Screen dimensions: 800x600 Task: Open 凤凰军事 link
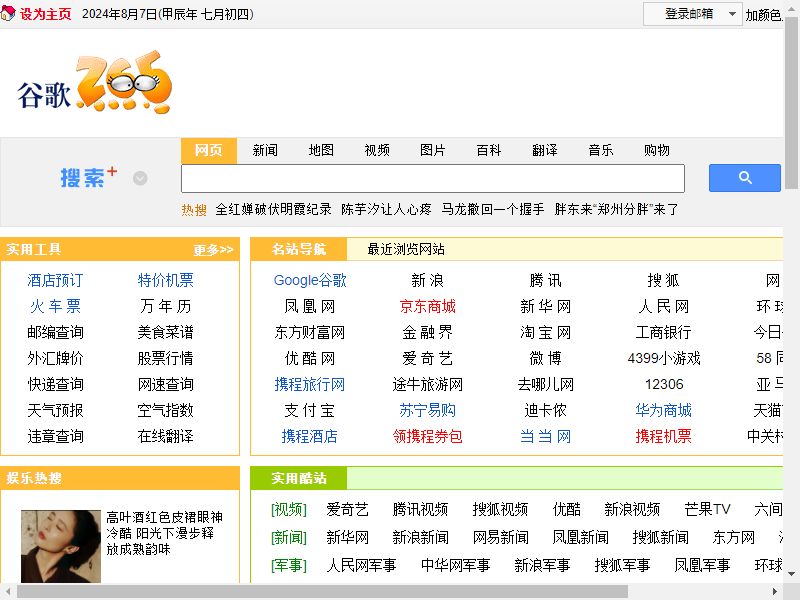(702, 565)
